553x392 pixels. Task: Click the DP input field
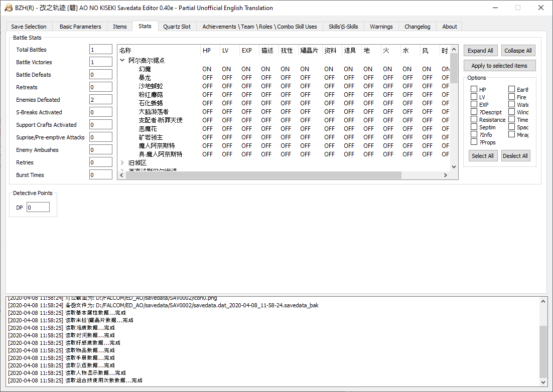(38, 208)
